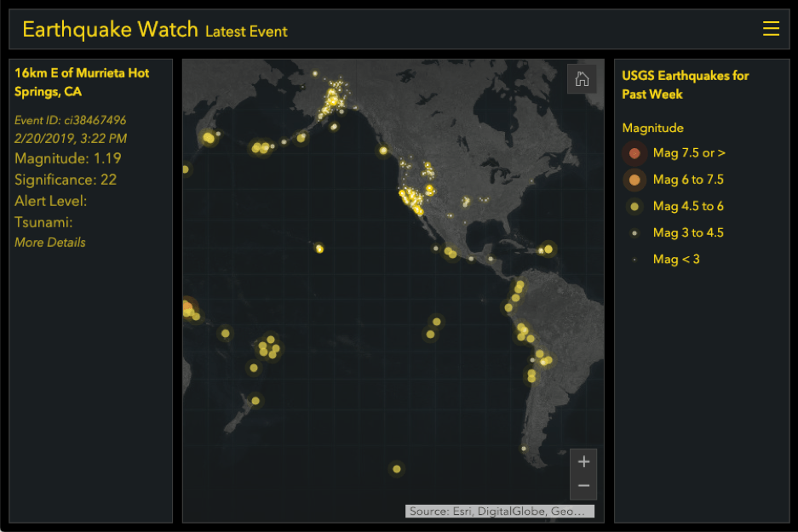Click the Mag 7.5 or > legend symbol
This screenshot has width=798, height=532.
634,153
